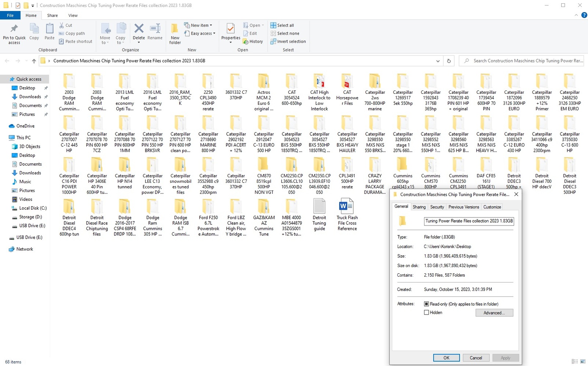
Task: Switch to the View ribbon tab
Action: point(73,15)
